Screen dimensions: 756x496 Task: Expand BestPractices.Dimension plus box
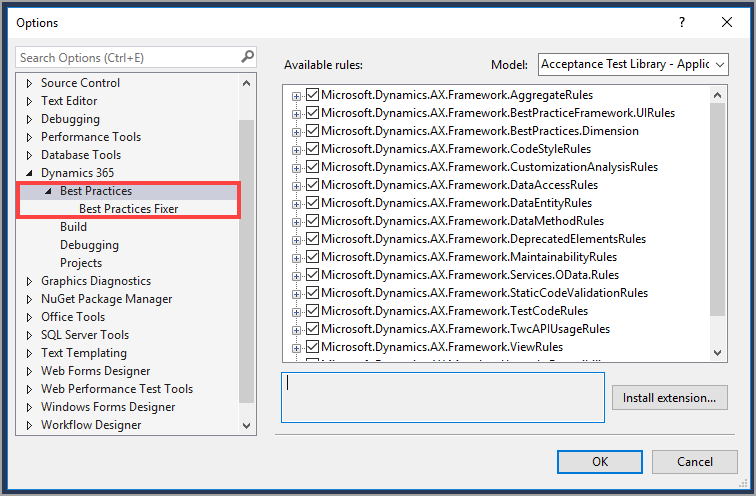point(296,132)
